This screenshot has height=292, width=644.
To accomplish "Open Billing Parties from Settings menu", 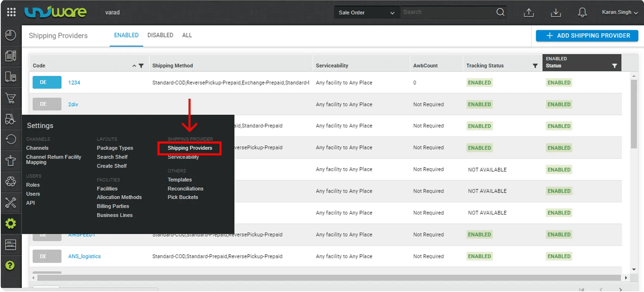I will [x=113, y=206].
